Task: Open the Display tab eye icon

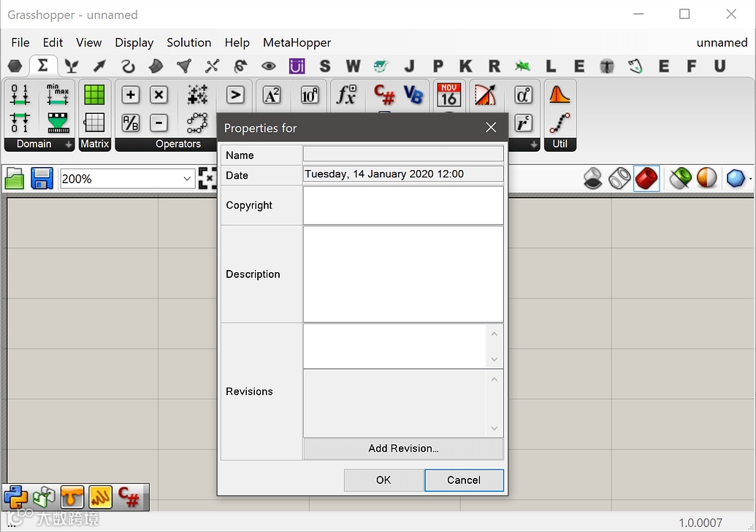Action: click(x=269, y=66)
